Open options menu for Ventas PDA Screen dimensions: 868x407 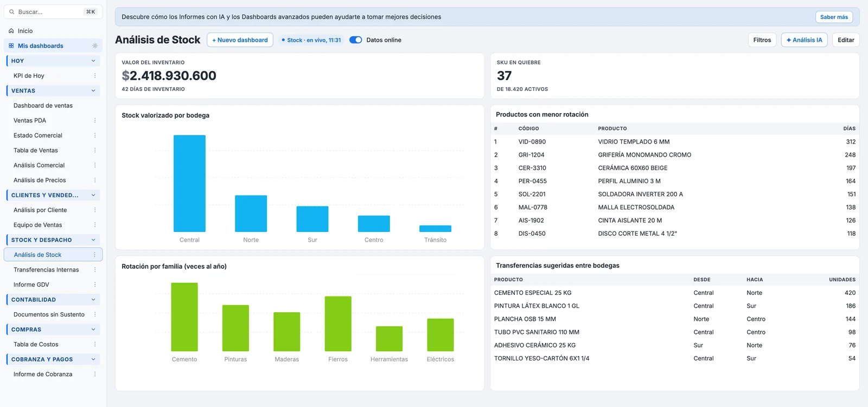[x=95, y=120]
